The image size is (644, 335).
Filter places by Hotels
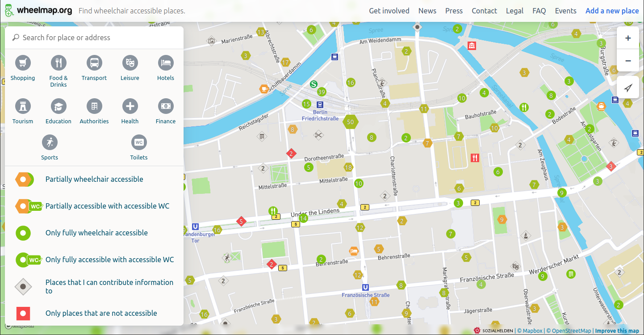[x=166, y=63]
